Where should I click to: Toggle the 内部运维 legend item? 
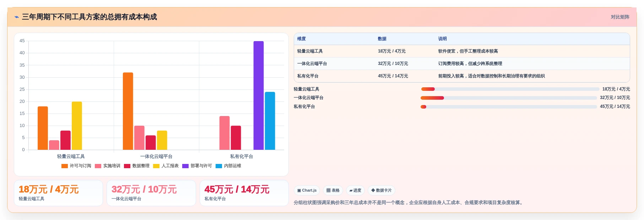pos(228,166)
